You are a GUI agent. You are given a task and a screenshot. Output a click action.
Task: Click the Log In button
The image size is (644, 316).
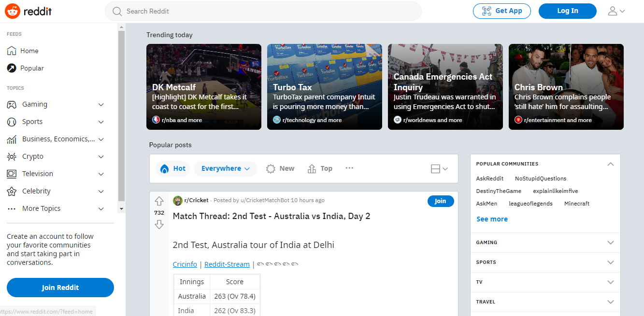point(568,11)
